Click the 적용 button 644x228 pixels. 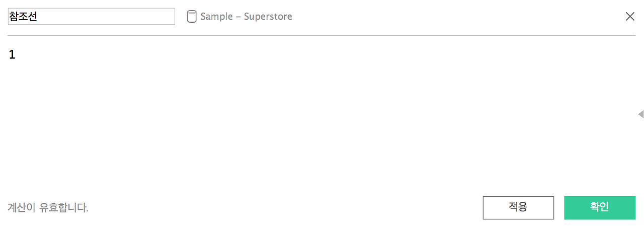point(518,207)
